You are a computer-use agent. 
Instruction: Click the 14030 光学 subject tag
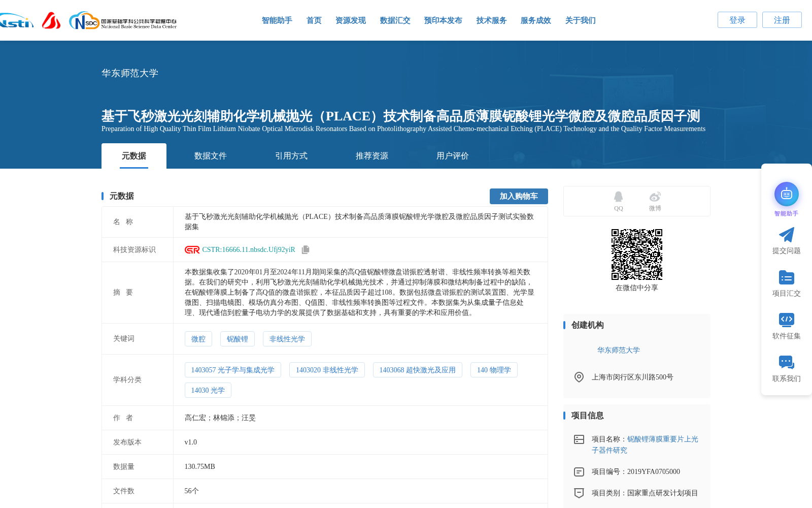(208, 390)
